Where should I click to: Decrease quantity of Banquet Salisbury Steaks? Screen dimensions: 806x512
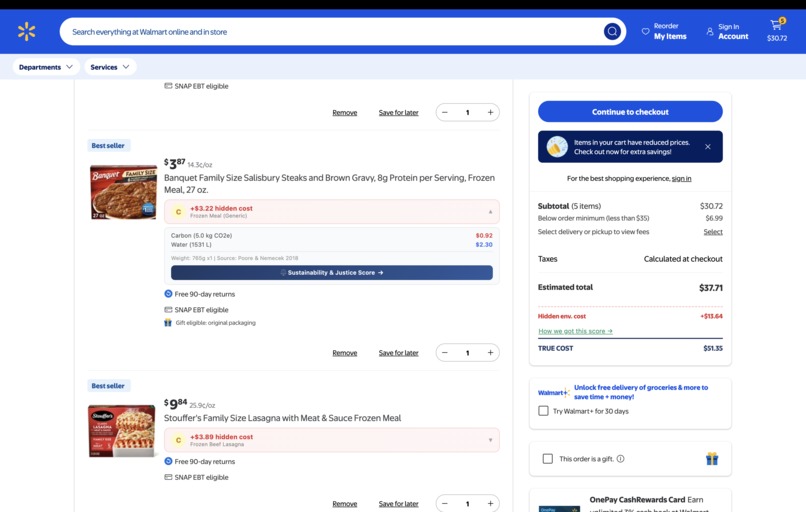445,353
